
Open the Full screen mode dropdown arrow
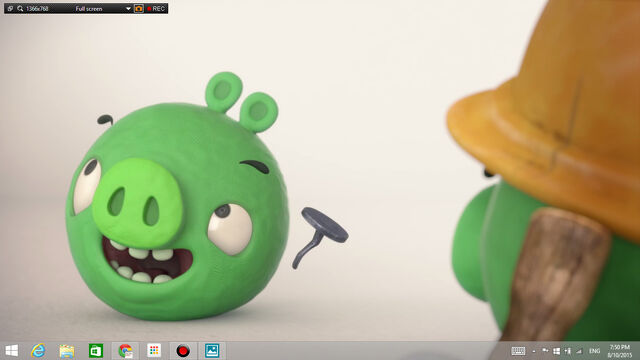tap(128, 9)
